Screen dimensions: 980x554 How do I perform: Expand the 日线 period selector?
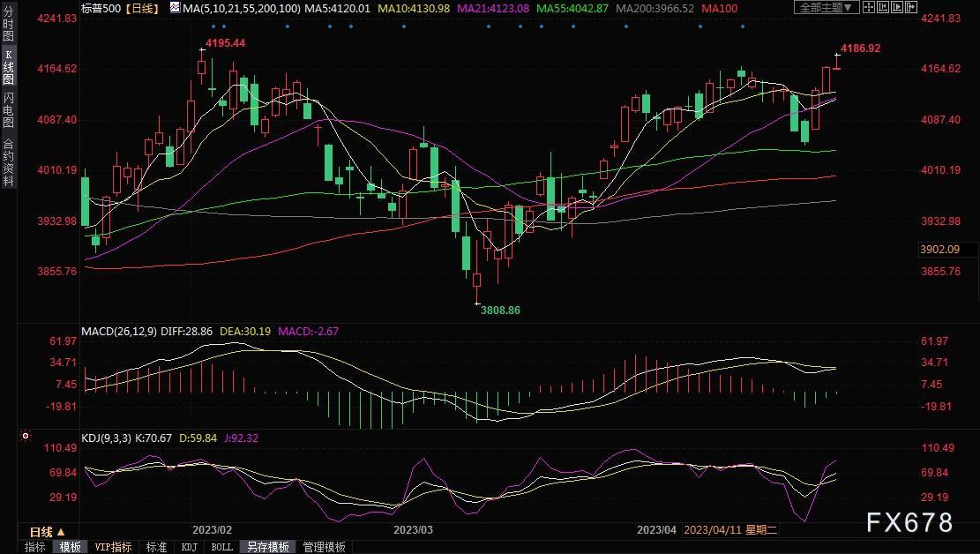[x=47, y=532]
